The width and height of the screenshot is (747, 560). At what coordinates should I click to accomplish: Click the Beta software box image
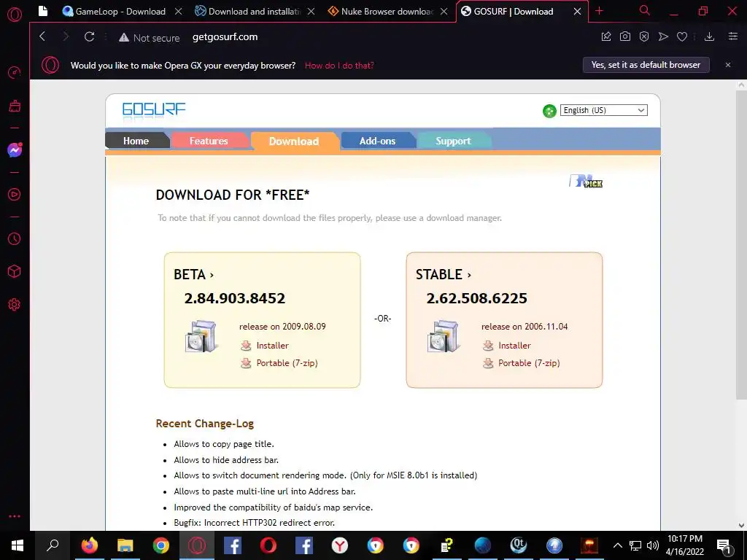(x=201, y=336)
